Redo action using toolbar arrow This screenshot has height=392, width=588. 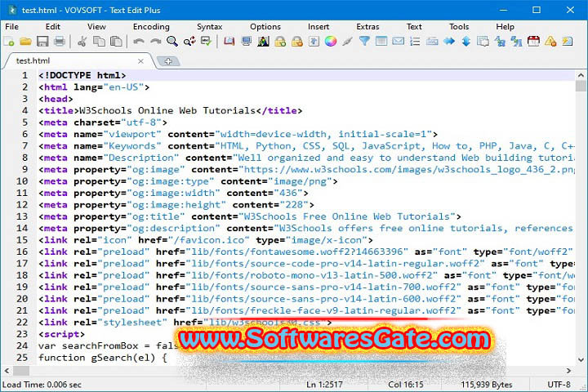point(156,42)
